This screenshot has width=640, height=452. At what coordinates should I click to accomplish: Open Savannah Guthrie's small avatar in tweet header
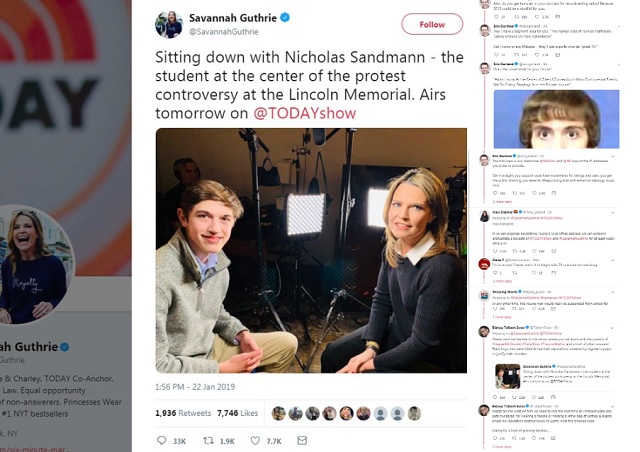click(x=169, y=24)
